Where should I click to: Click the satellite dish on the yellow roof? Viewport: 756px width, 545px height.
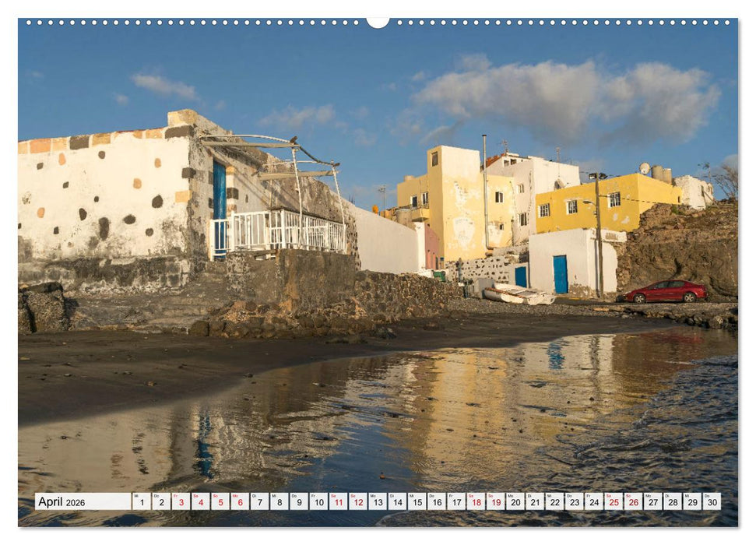[645, 167]
